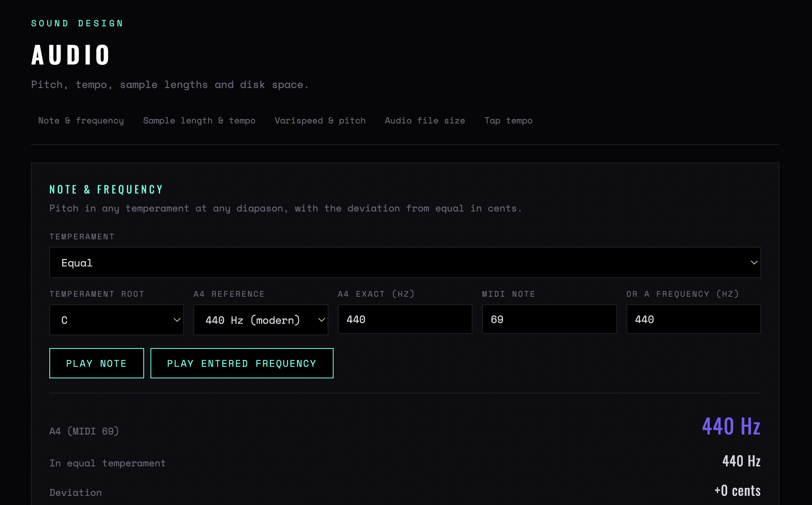Viewport: 812px width, 505px height.
Task: Click the large purple 440 Hz result
Action: click(x=731, y=426)
